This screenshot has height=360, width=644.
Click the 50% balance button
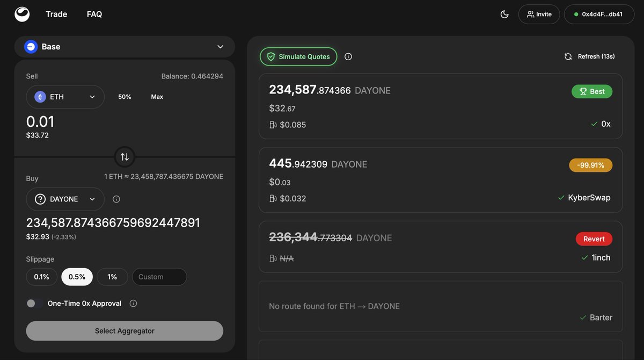point(125,97)
